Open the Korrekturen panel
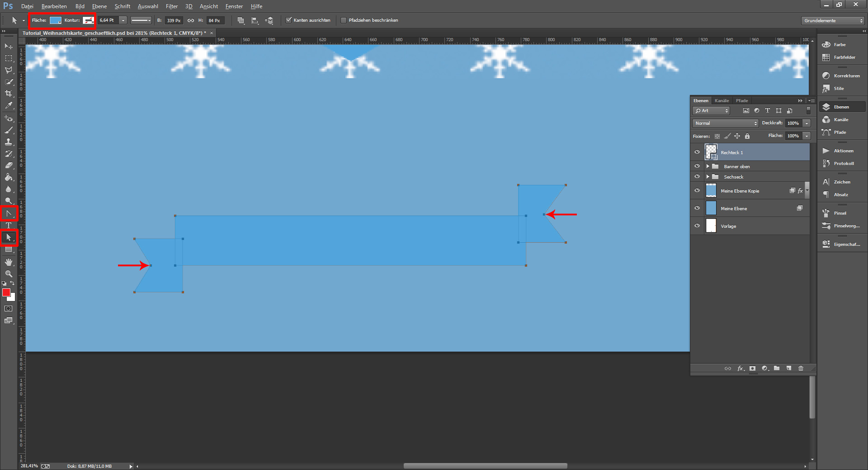Screen dimensions: 868x470 tap(841, 75)
